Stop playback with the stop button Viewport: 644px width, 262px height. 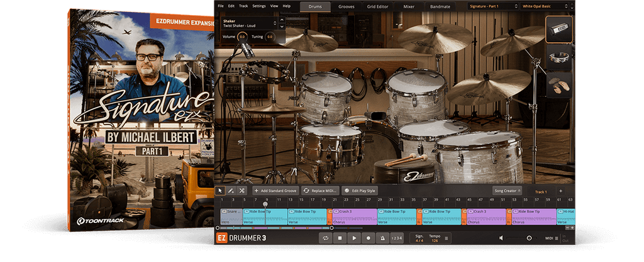pos(340,237)
